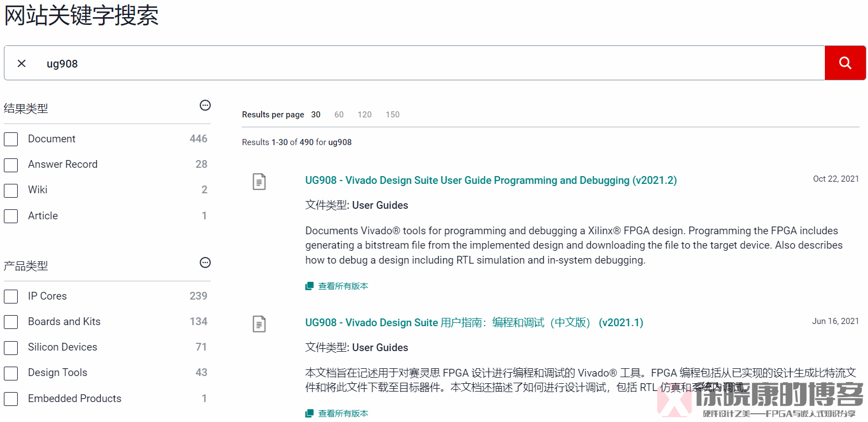Check the Answer Record filter checkbox
Image resolution: width=868 pixels, height=422 pixels.
pos(11,165)
